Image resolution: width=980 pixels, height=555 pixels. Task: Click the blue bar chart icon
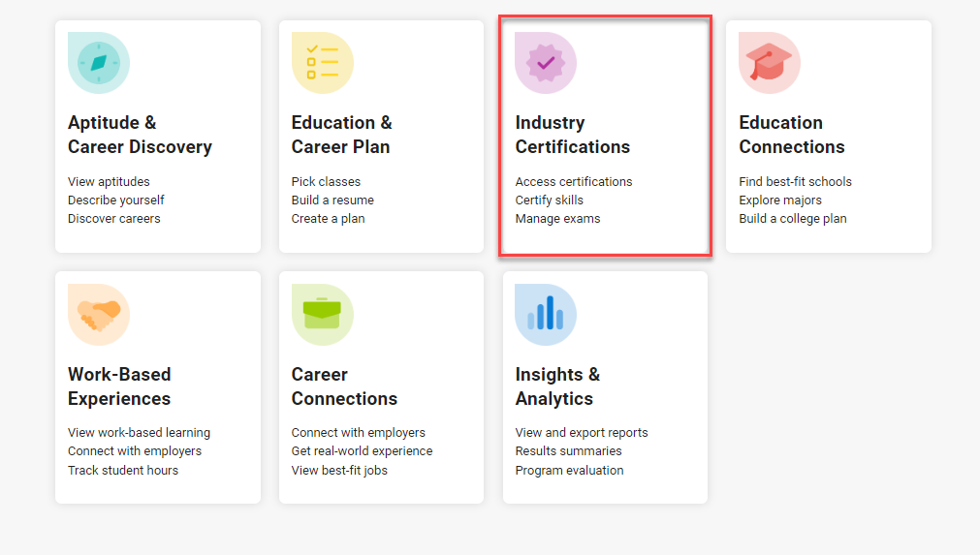coord(546,315)
